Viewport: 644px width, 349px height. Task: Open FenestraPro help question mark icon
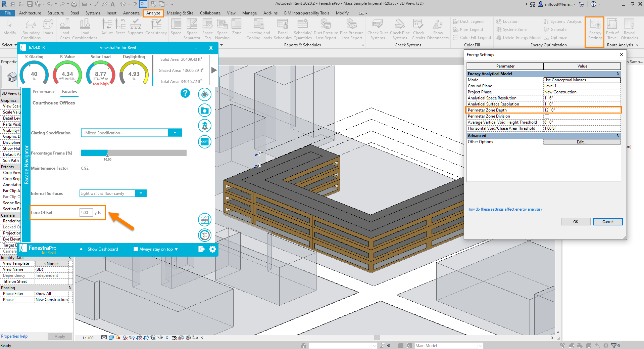(x=185, y=93)
